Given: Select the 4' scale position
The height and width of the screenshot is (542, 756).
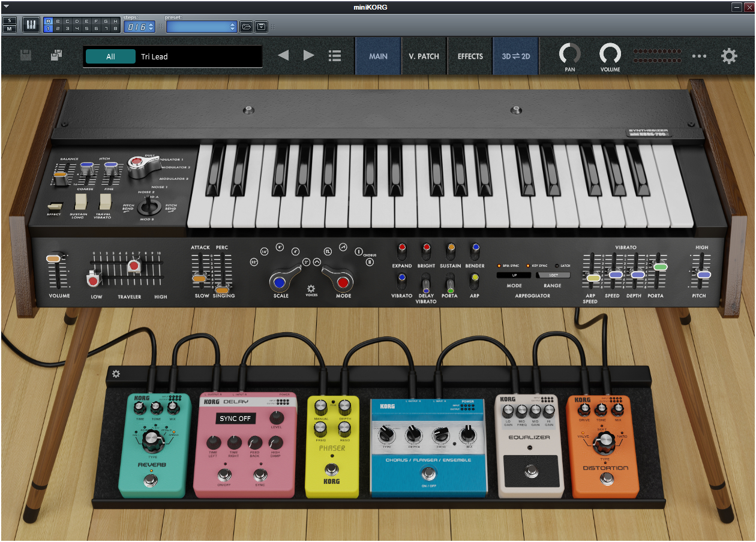Looking at the screenshot, I should click(x=295, y=251).
